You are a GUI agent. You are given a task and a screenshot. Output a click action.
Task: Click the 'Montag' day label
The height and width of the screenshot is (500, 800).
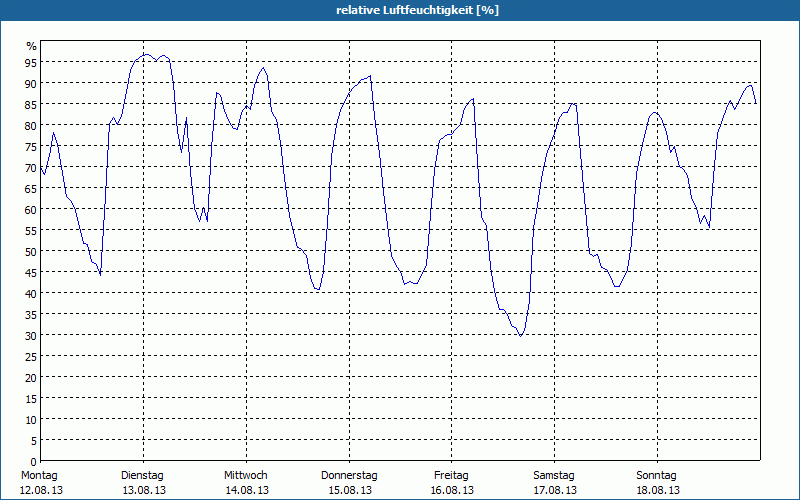(x=39, y=476)
